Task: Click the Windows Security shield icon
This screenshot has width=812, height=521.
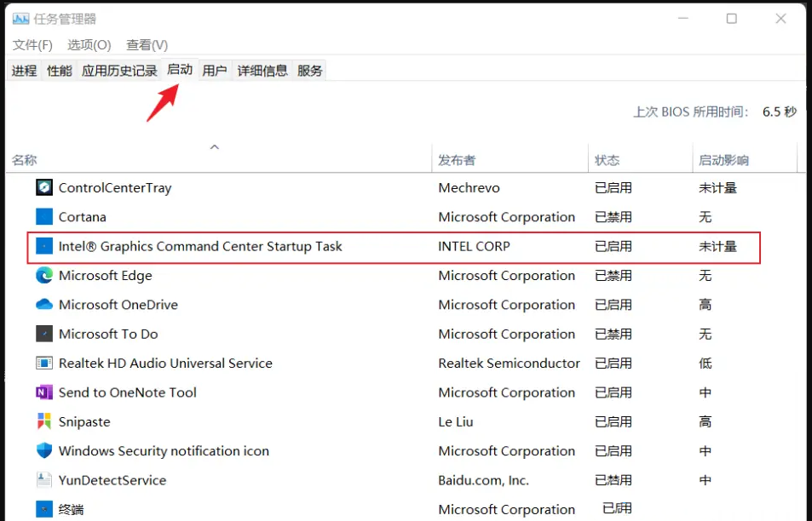Action: point(44,450)
